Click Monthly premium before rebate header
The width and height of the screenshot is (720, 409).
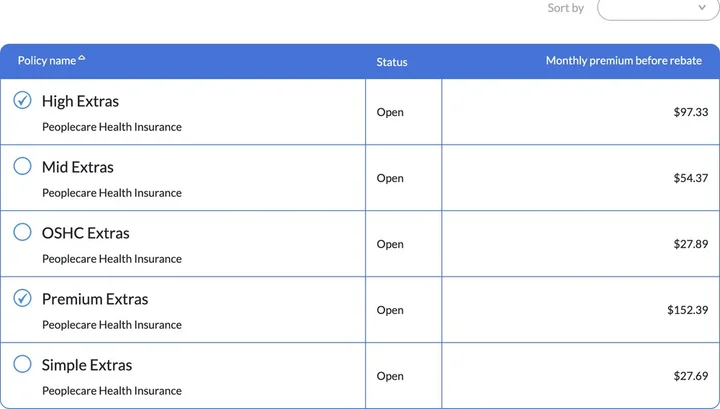(x=623, y=61)
